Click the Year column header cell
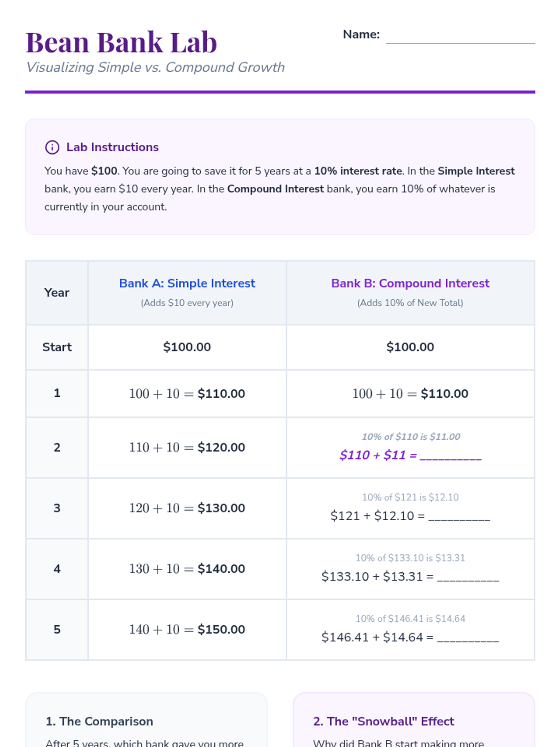Screen dimensions: 560x747 57,293
